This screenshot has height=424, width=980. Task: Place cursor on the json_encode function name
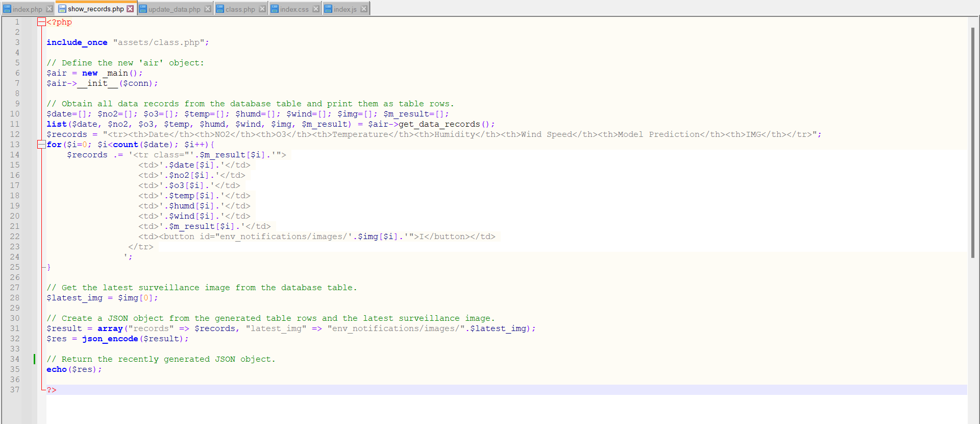tap(110, 339)
